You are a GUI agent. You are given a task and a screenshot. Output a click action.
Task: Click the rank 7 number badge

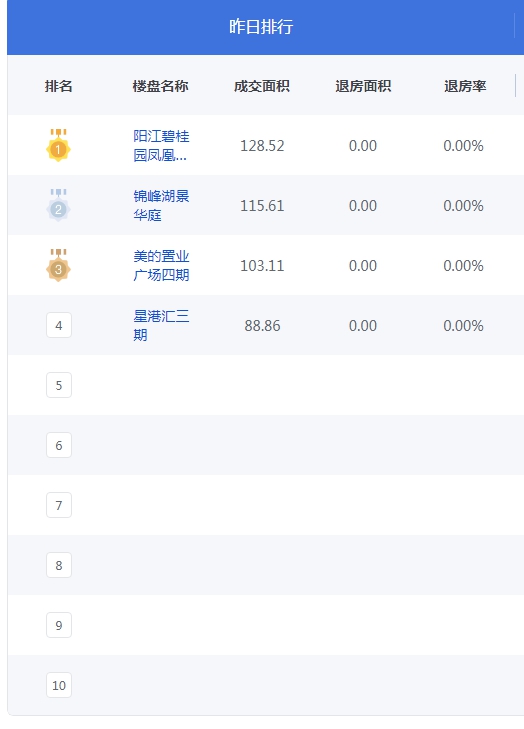(x=59, y=505)
